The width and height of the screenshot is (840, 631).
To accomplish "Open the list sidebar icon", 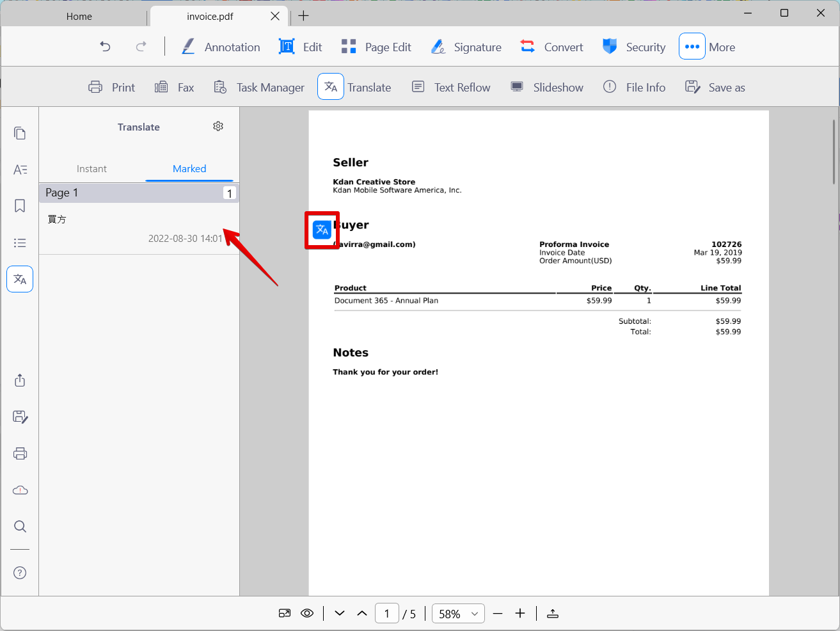I will 20,243.
